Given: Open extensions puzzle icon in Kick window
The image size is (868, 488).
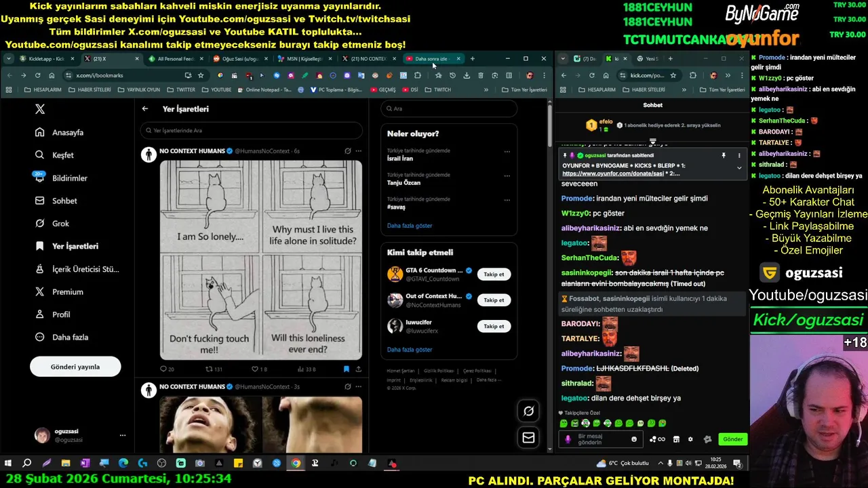Looking at the screenshot, I should 692,75.
